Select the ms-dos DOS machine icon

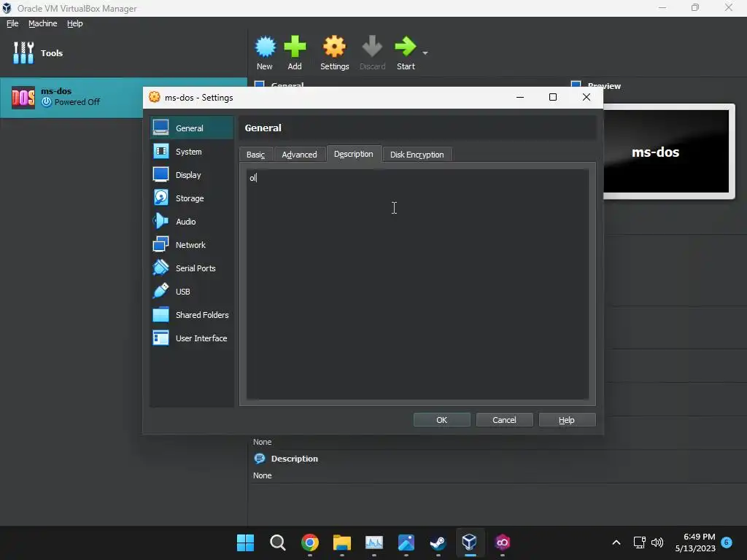[x=23, y=98]
